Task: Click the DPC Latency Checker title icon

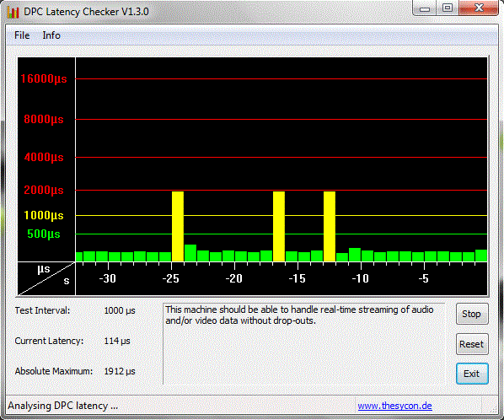Action: coord(13,12)
